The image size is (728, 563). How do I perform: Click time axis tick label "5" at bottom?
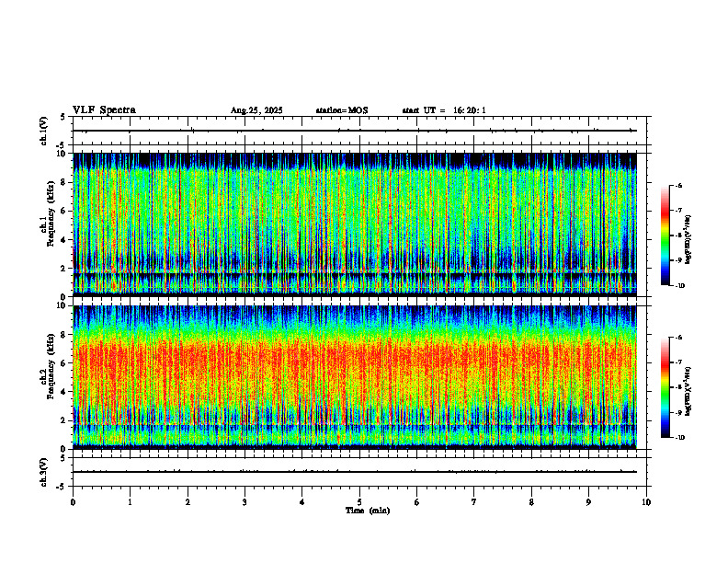tap(359, 502)
